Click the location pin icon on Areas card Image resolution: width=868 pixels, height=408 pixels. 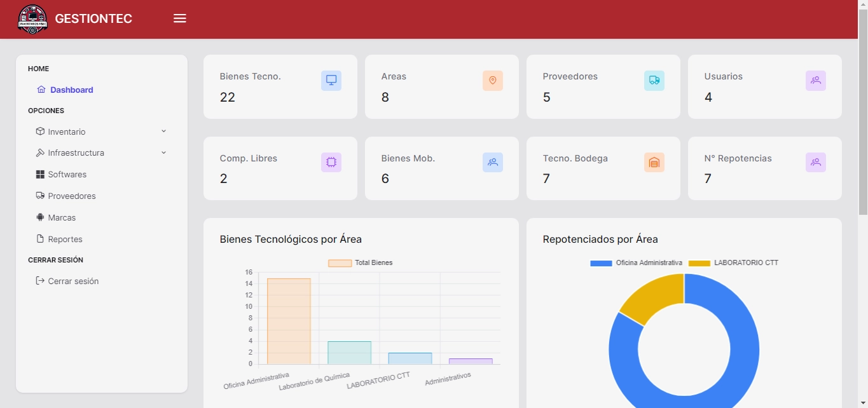coord(493,81)
